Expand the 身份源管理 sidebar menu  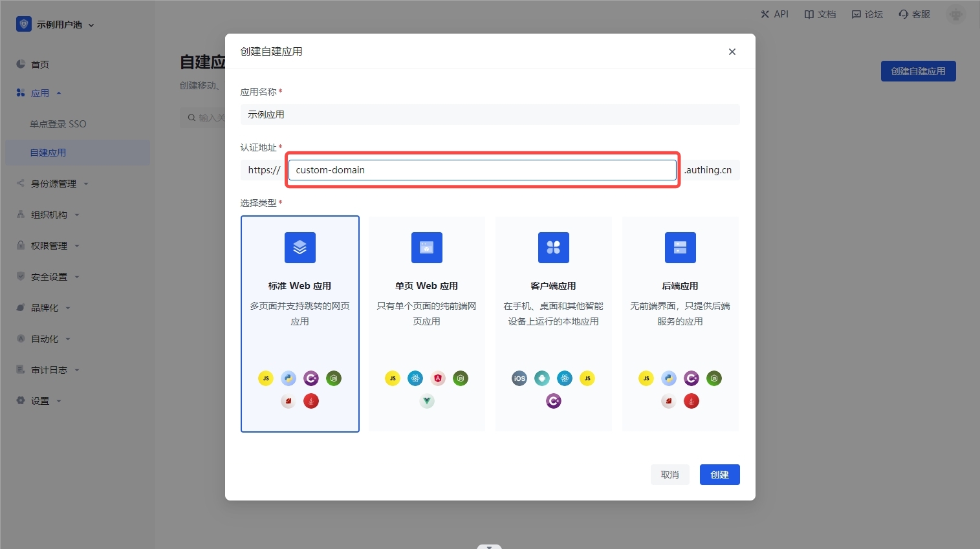(x=54, y=184)
